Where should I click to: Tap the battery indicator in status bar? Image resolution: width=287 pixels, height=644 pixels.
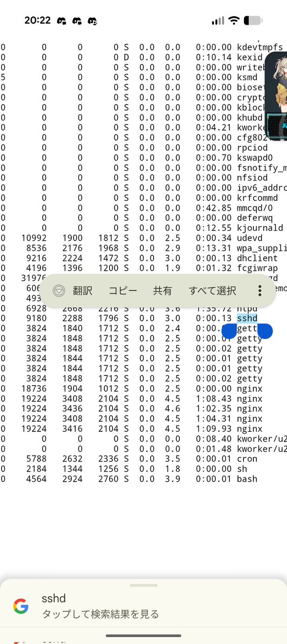pyautogui.click(x=253, y=20)
